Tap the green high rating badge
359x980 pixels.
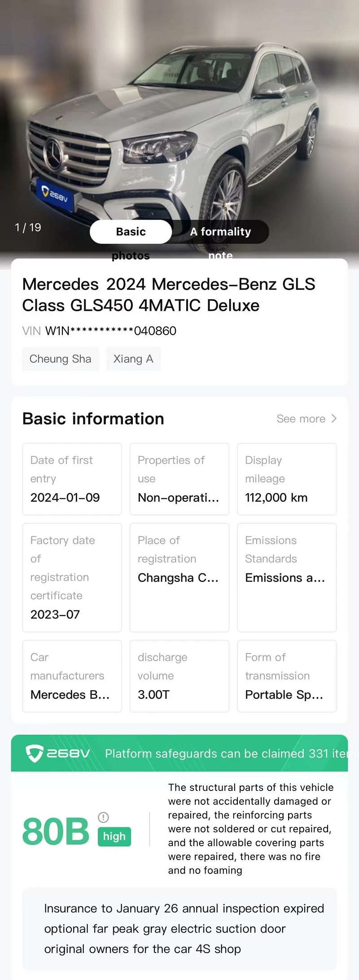[x=114, y=836]
